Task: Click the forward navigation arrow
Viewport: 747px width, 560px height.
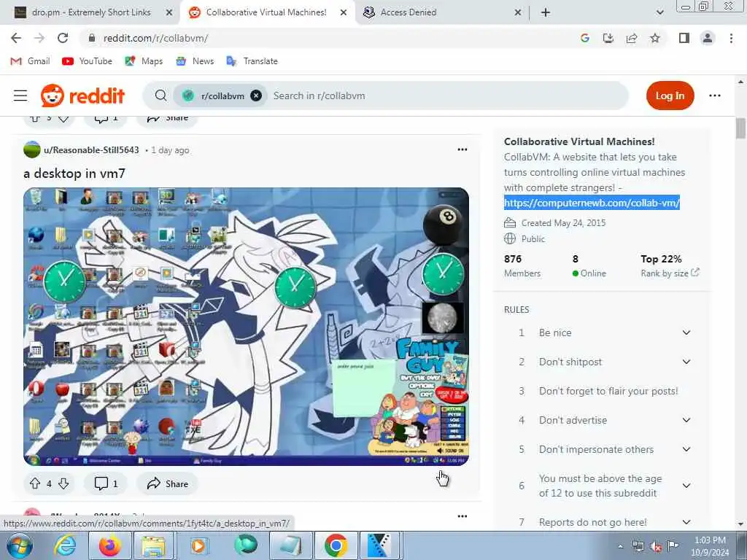Action: pos(39,38)
